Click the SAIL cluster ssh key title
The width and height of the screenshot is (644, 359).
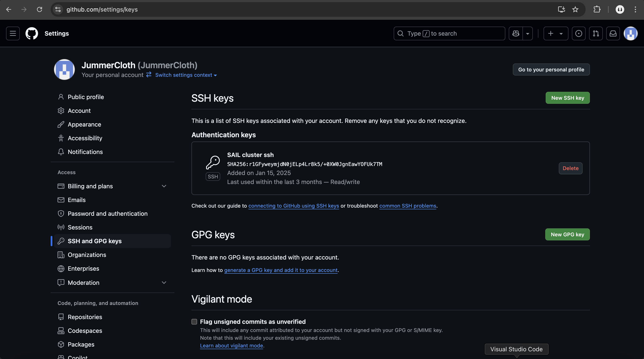[x=250, y=155]
